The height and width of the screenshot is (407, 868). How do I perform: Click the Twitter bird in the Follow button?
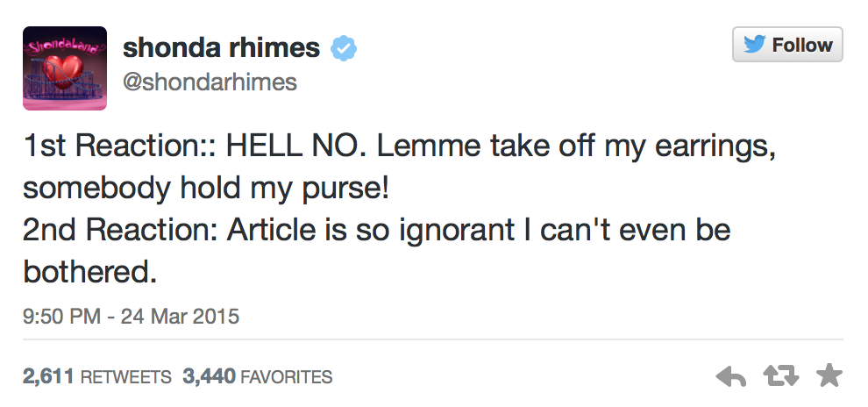tap(754, 45)
